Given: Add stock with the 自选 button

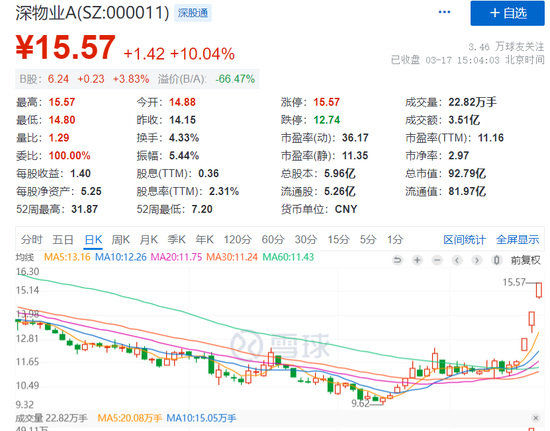Looking at the screenshot, I should pos(508,13).
